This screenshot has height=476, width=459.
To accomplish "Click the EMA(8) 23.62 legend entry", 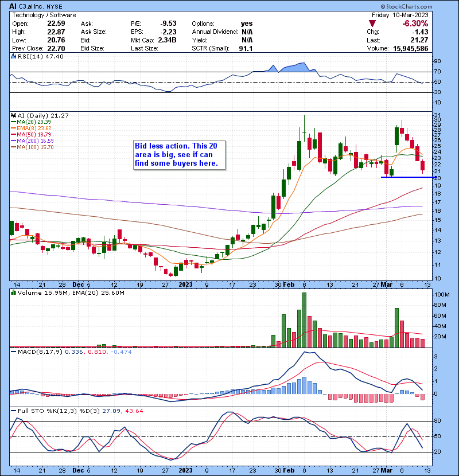I will [31, 128].
